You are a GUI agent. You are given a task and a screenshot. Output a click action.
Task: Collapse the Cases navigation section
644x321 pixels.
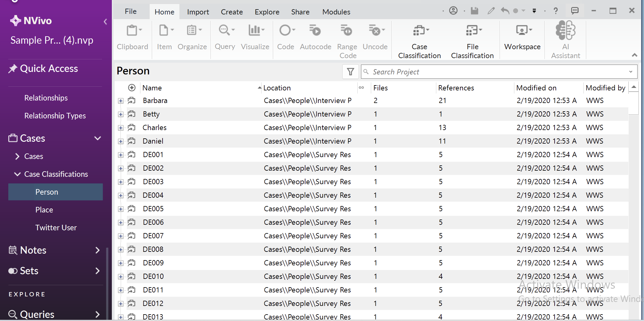coord(98,138)
